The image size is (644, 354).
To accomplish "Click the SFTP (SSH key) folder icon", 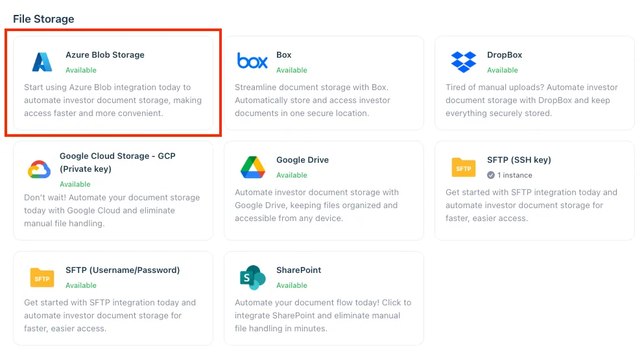I will 463,167.
